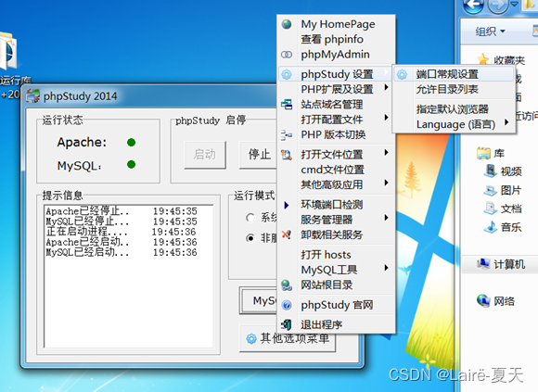Click the 计算机 icon in Explorer sidebar
Viewport: 538px width, 392px height.
483,263
